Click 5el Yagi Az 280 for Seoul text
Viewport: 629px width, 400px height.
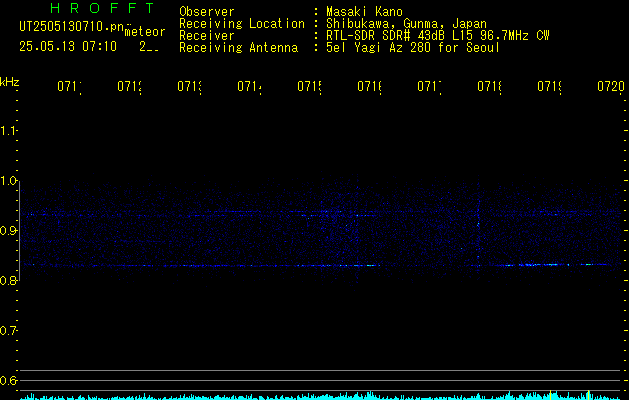413,48
